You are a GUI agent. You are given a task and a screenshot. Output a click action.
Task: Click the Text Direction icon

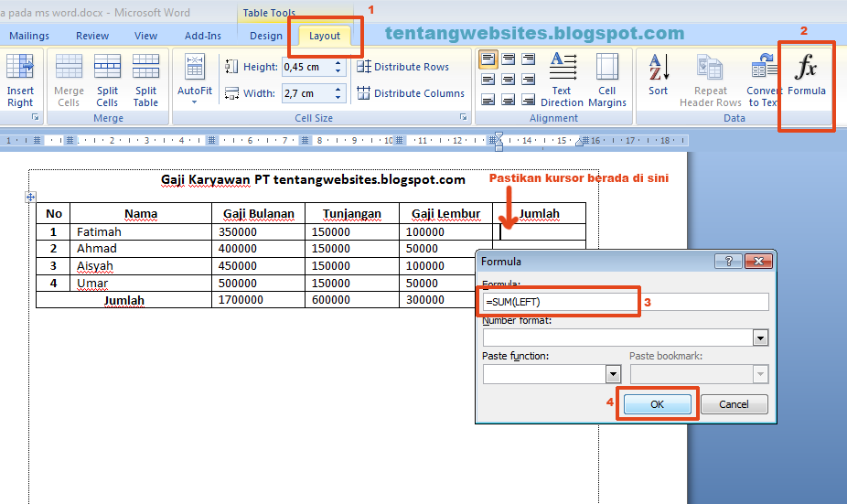click(x=562, y=80)
